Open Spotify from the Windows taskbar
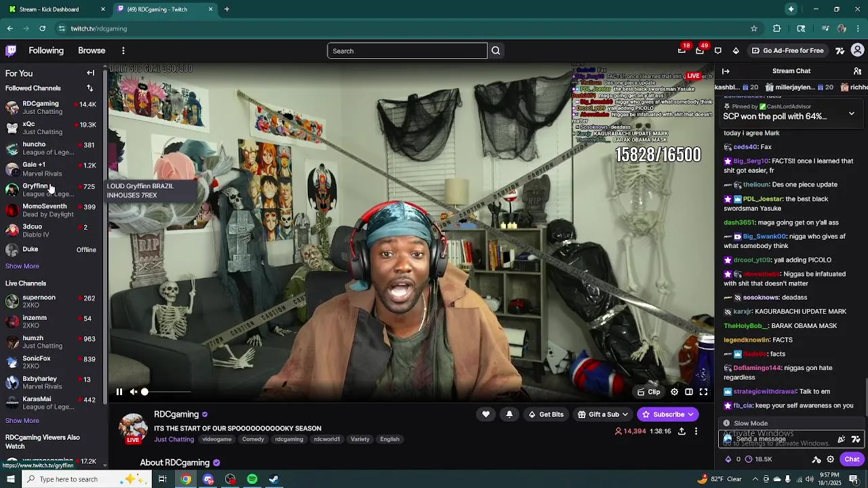 [x=252, y=479]
